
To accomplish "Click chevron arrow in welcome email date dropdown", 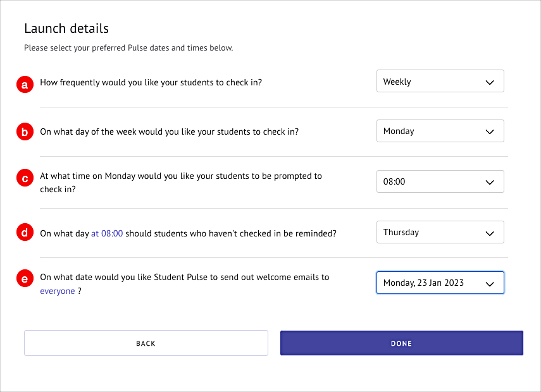I will (490, 284).
